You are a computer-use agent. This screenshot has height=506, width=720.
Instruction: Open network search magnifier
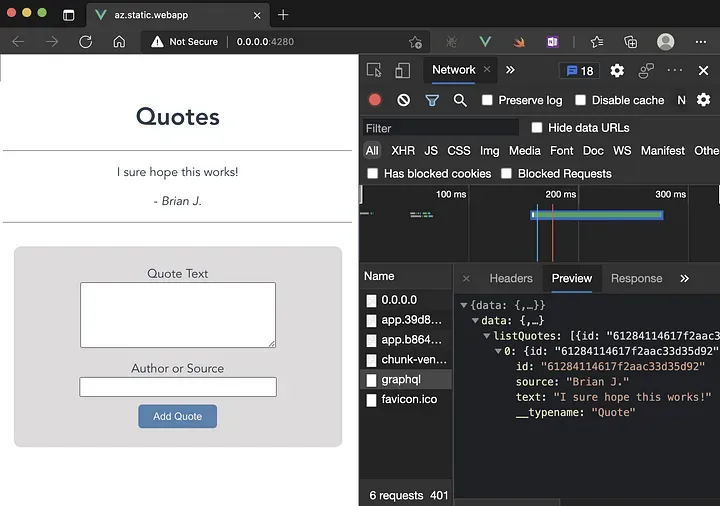[460, 100]
